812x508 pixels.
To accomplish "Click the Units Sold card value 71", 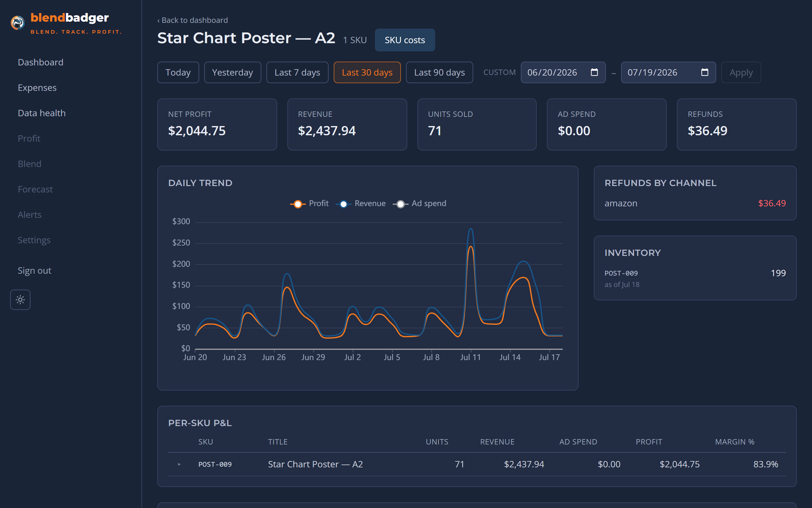I will tap(435, 131).
